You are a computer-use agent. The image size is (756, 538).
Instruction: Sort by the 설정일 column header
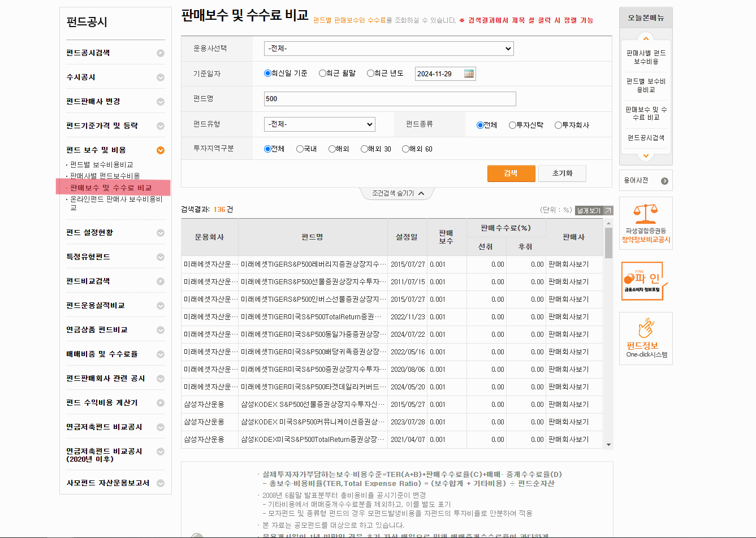coord(407,237)
